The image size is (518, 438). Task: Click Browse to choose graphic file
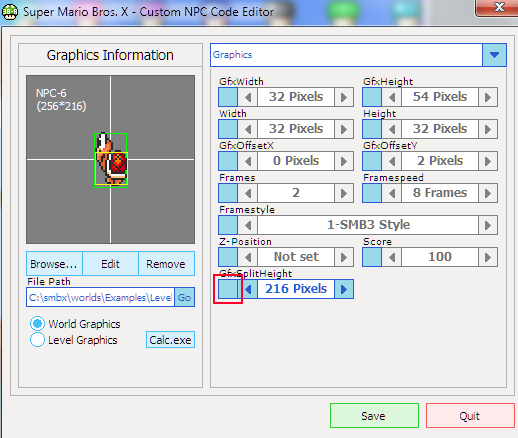[x=54, y=264]
